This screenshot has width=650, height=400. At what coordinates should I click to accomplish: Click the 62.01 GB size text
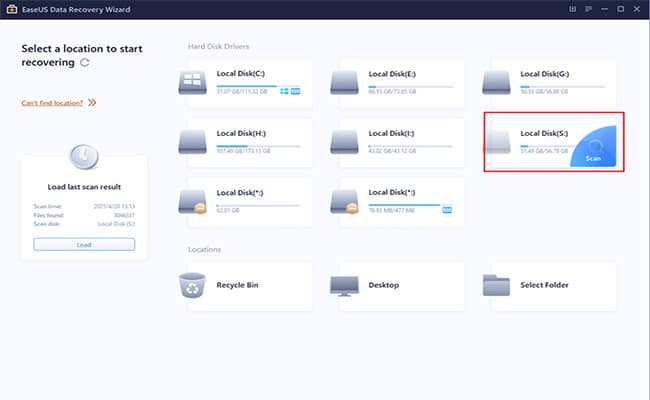[228, 211]
